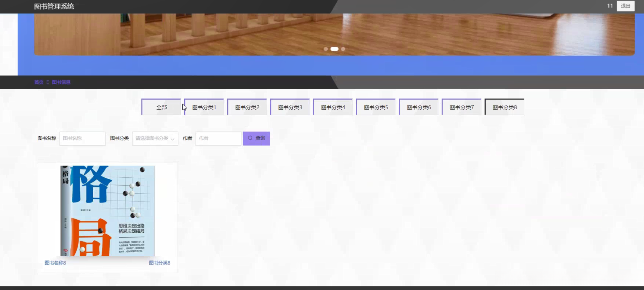The image size is (644, 290).
Task: Jump to the third carousel slide dot
Action: [343, 49]
